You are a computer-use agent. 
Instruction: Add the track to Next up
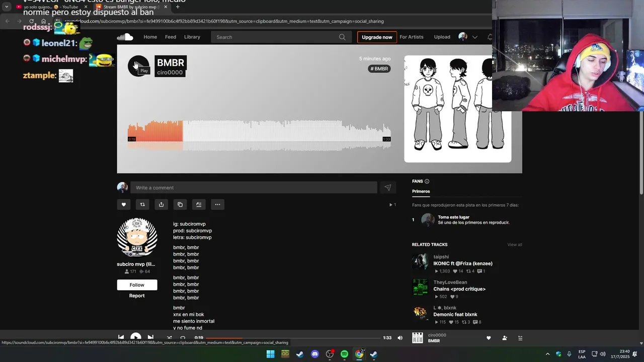click(199, 205)
